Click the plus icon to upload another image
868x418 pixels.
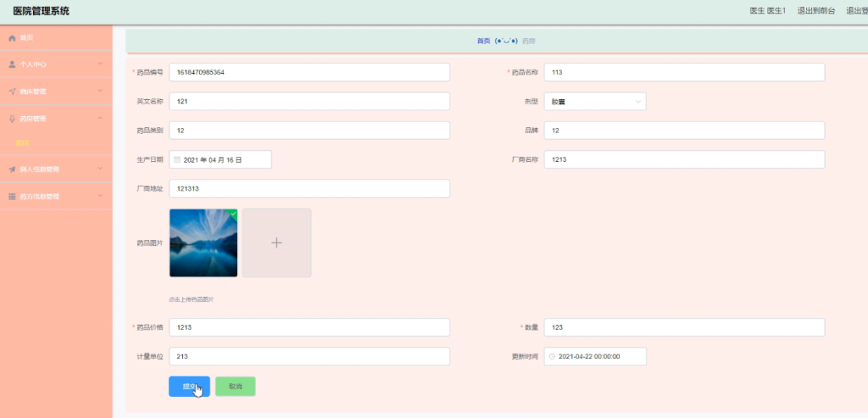(x=277, y=242)
